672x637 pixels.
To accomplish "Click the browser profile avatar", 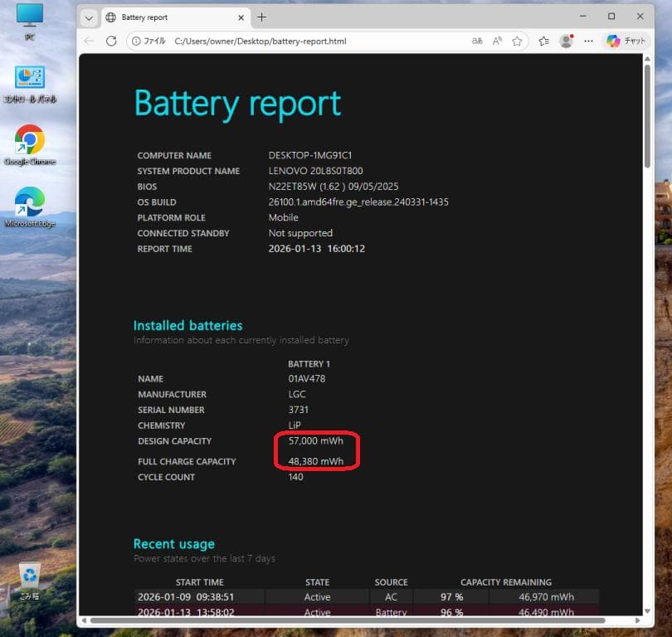I will 565,41.
